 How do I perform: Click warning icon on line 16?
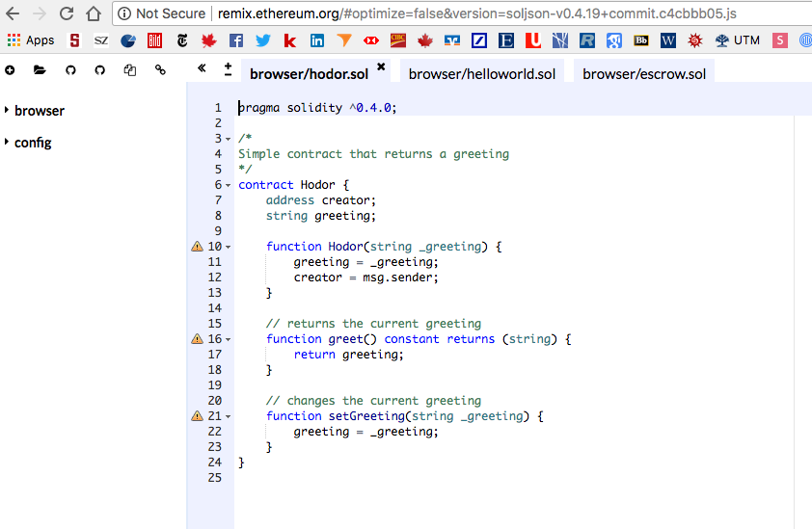(198, 339)
